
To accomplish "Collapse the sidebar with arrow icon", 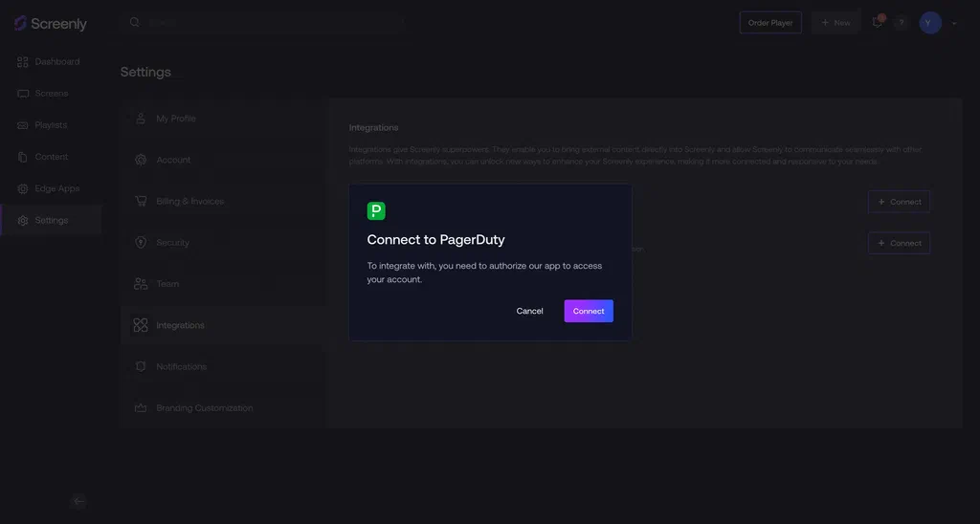I will pyautogui.click(x=78, y=501).
